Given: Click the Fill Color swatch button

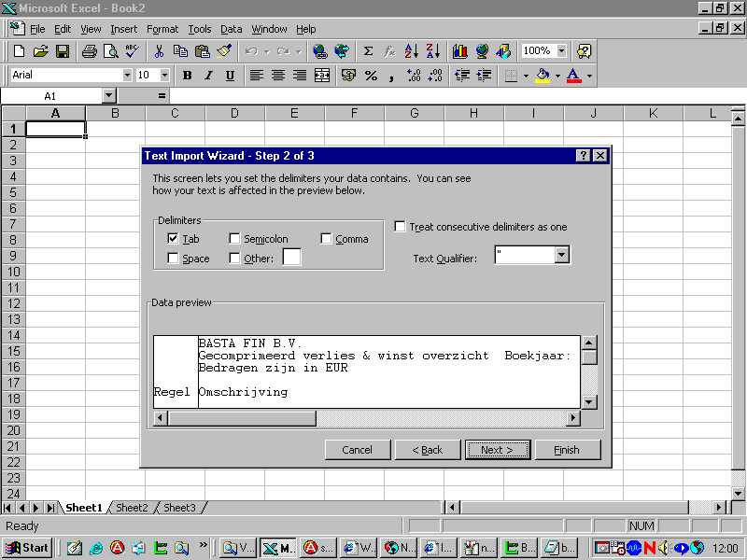Looking at the screenshot, I should click(543, 76).
